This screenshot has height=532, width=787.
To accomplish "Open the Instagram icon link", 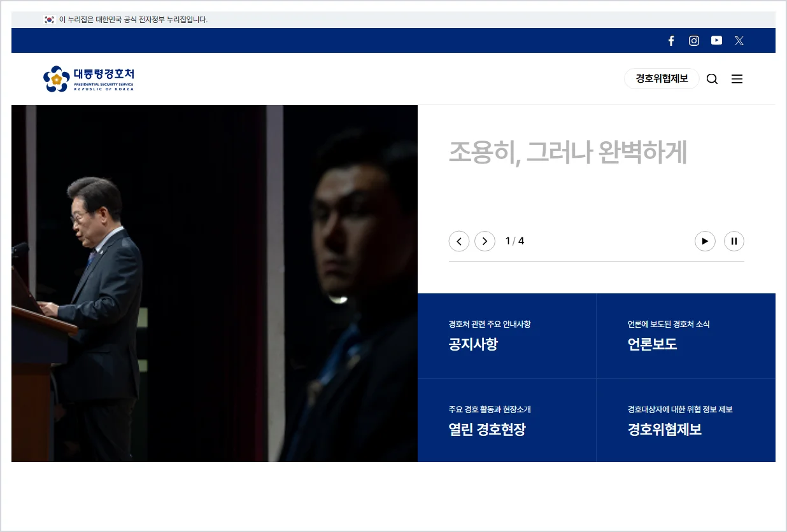I will pyautogui.click(x=694, y=41).
